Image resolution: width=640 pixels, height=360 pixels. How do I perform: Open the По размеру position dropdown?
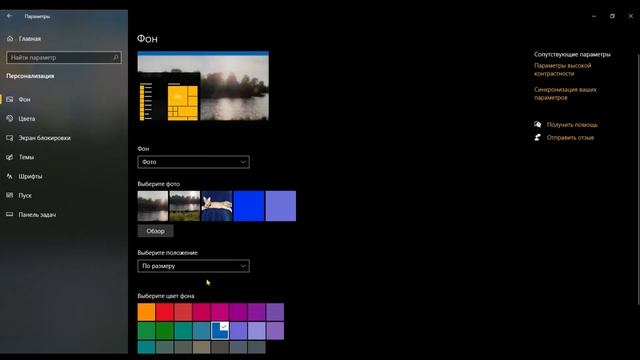[193, 266]
